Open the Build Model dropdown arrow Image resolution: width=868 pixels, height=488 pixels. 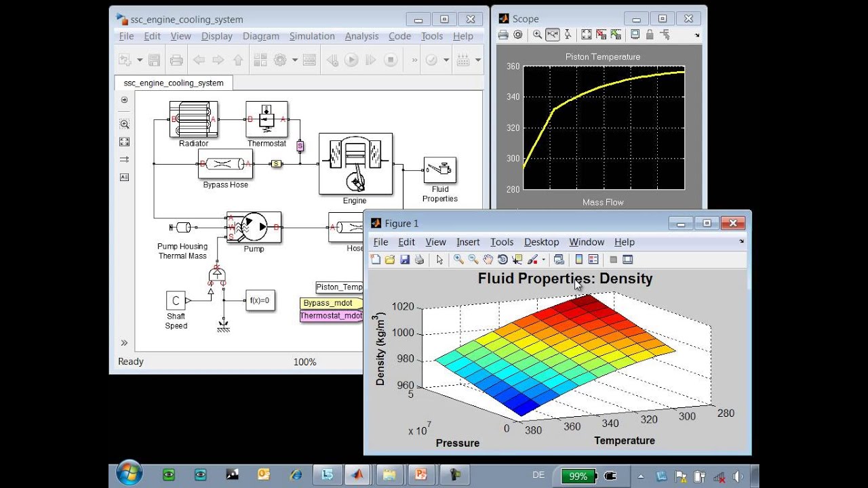(x=478, y=60)
